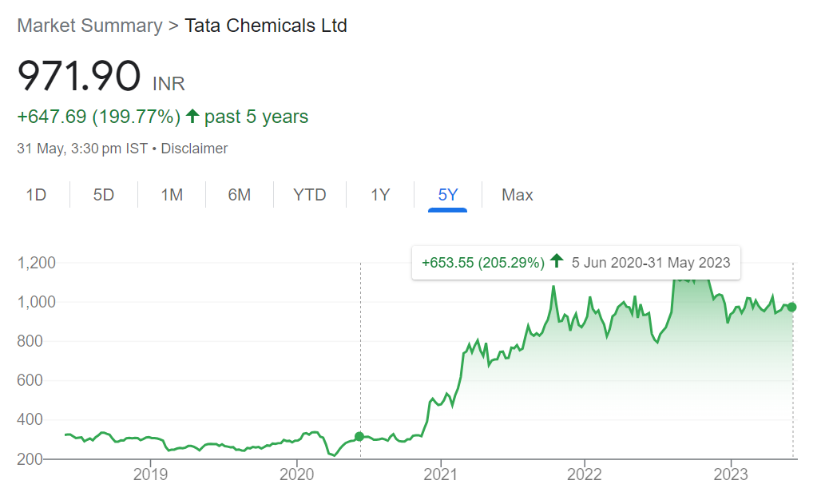Viewport: 825px width, 504px height.
Task: Click the 971.90 current price value
Action: coord(79,77)
